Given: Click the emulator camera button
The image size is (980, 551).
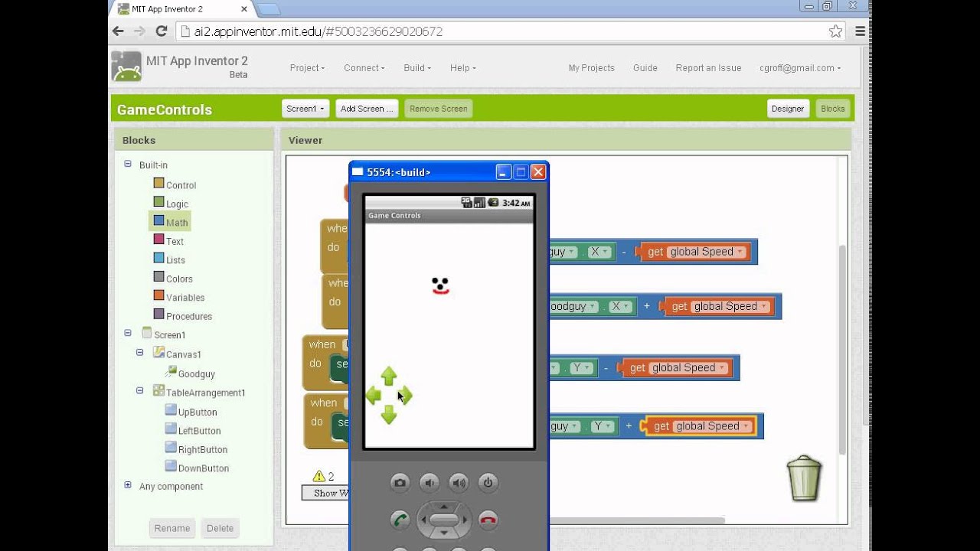Looking at the screenshot, I should pos(400,482).
